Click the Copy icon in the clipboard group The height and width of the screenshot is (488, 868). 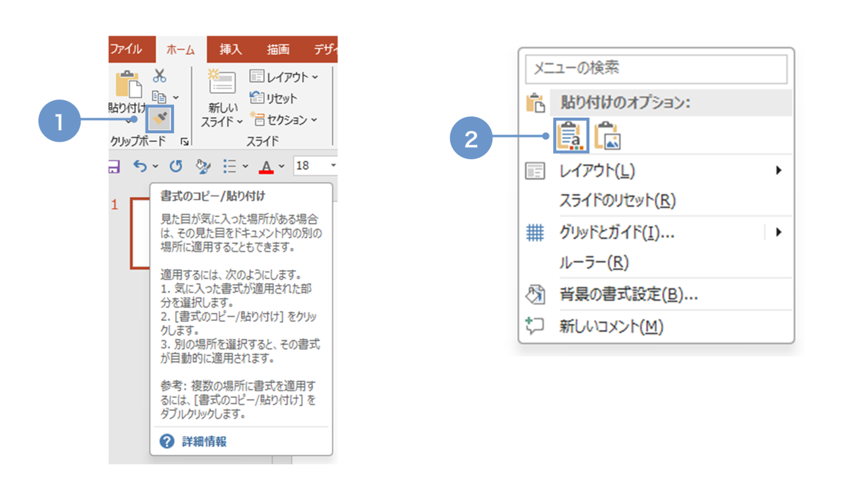(159, 97)
